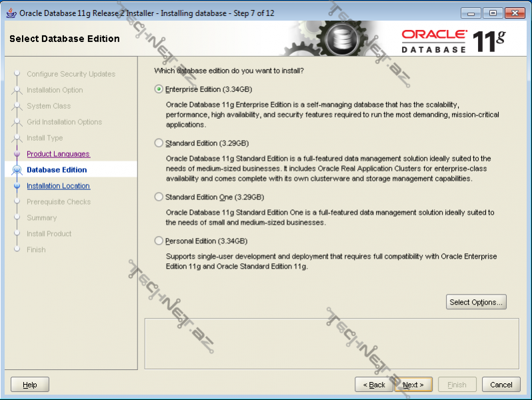This screenshot has height=400, width=532.
Task: Click the Java icon in title bar
Action: (11, 13)
